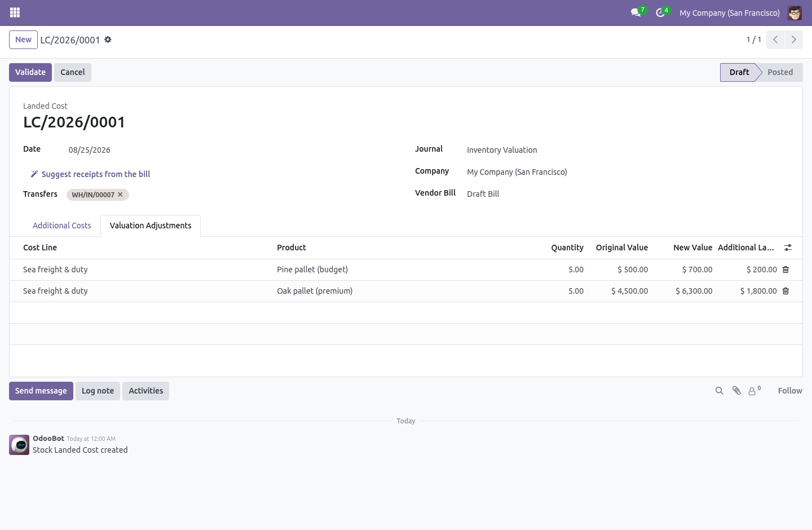
Task: Open the activities clock with 4 pending
Action: click(x=662, y=12)
